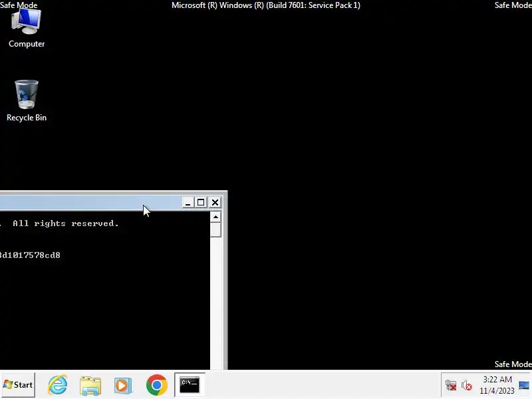Close the Command Prompt window
The width and height of the screenshot is (532, 399).
click(215, 203)
